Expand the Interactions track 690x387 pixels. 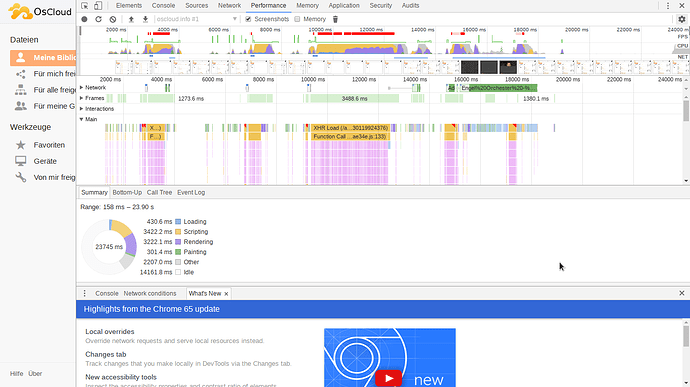click(x=81, y=109)
